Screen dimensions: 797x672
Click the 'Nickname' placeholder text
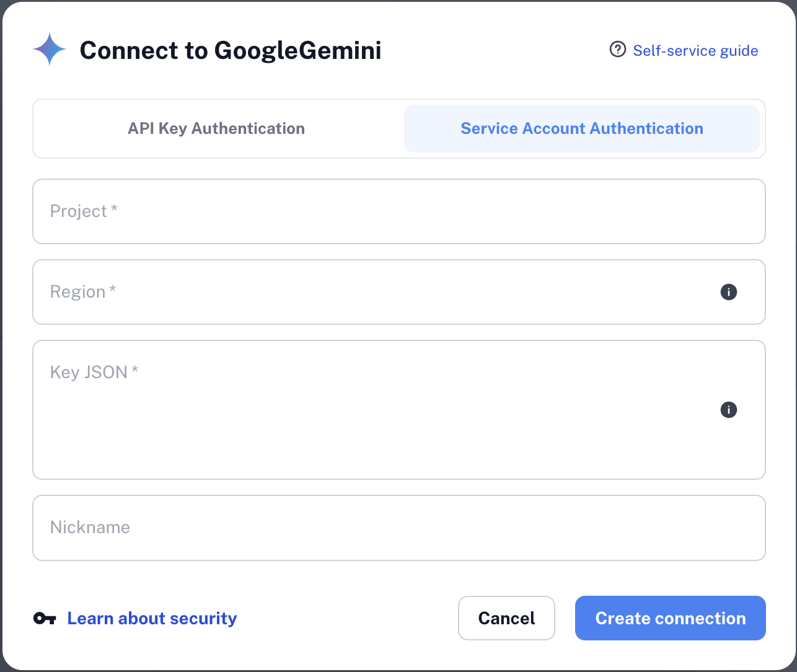[90, 528]
